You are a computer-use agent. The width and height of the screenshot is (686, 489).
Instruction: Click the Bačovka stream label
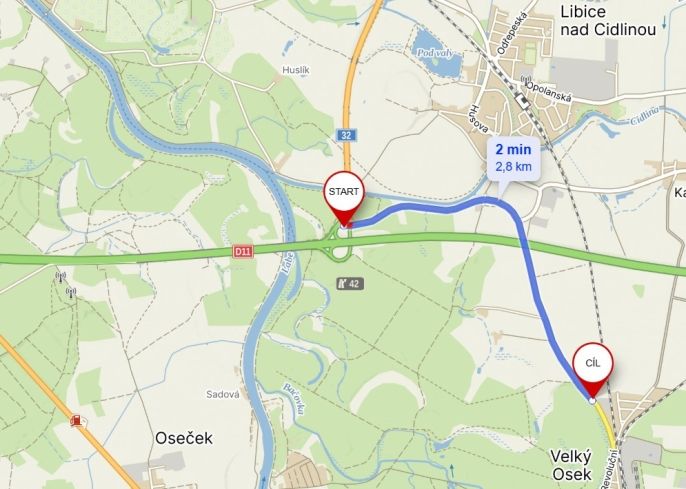pyautogui.click(x=294, y=398)
